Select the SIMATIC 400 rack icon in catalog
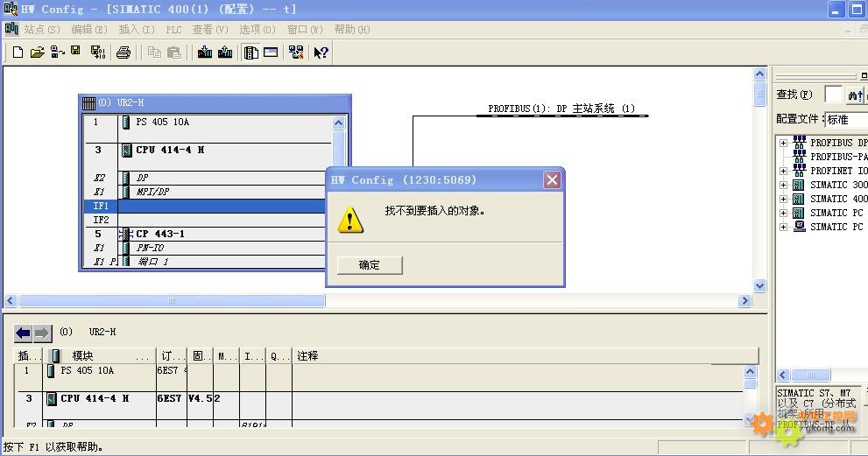 coord(799,199)
